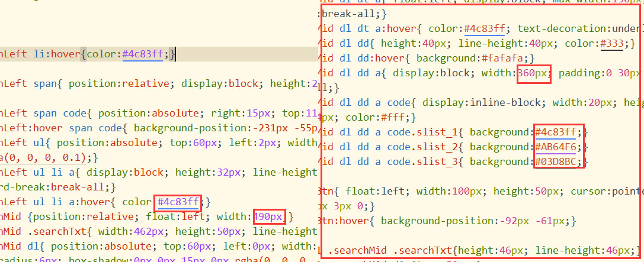Image resolution: width=644 pixels, height=262 pixels.
Task: Select the #4c83ff value on the slist_1 line
Action: (x=558, y=132)
